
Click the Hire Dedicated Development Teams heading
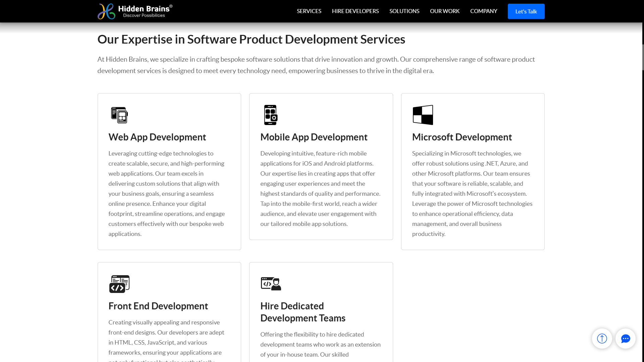(303, 312)
